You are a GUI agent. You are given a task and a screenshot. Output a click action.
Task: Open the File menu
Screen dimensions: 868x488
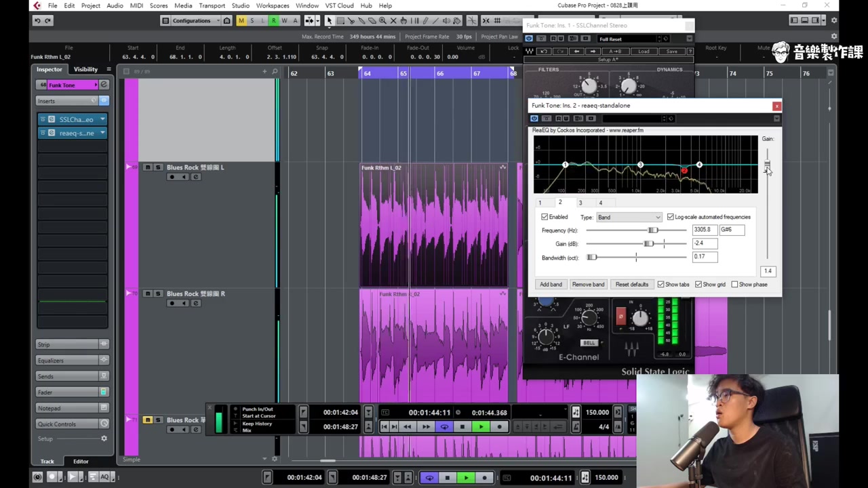[52, 5]
